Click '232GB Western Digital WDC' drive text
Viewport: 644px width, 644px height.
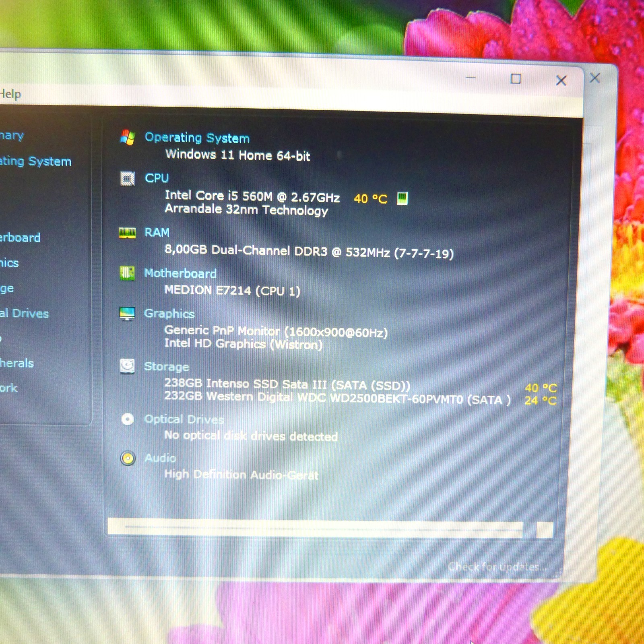pyautogui.click(x=337, y=398)
